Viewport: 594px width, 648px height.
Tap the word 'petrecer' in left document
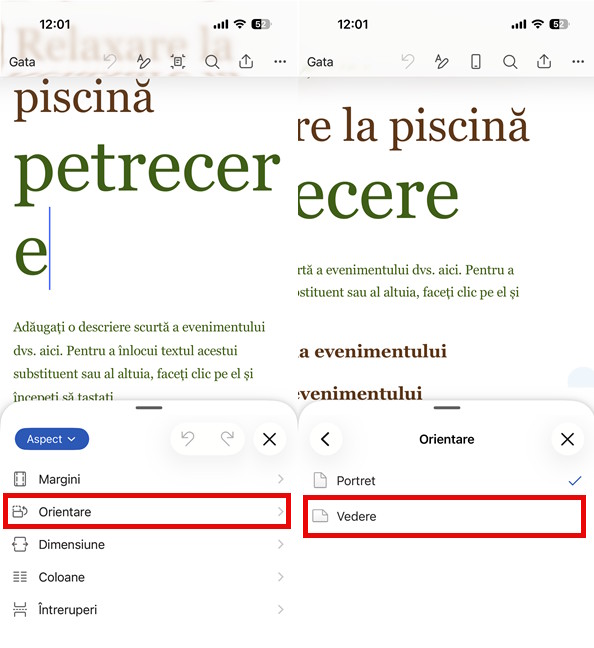tap(147, 174)
